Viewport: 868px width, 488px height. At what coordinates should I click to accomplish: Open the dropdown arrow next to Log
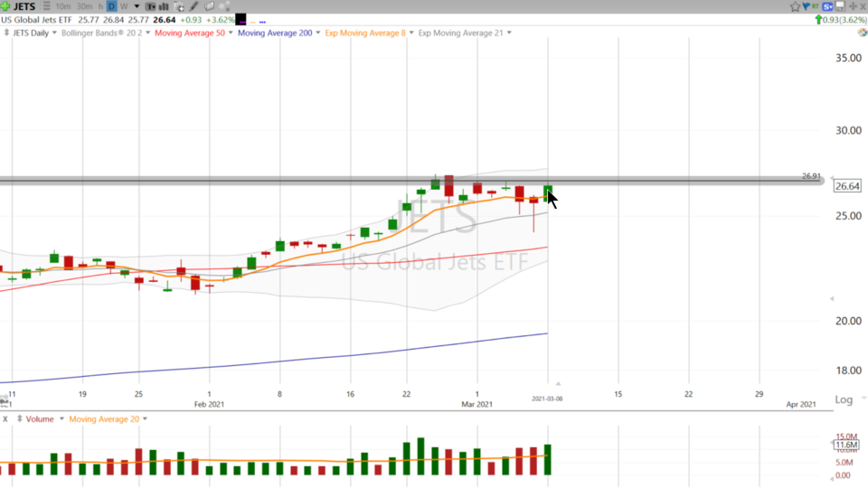point(863,398)
